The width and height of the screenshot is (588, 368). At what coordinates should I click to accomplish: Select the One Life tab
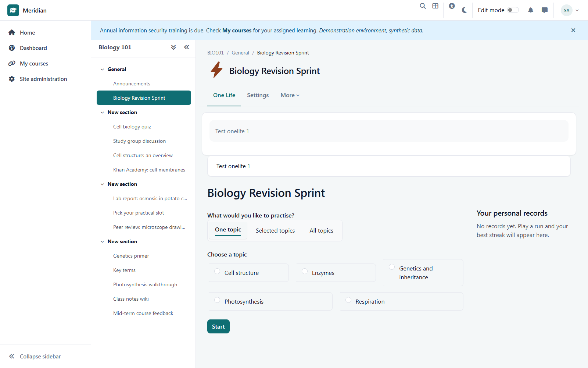pos(224,95)
